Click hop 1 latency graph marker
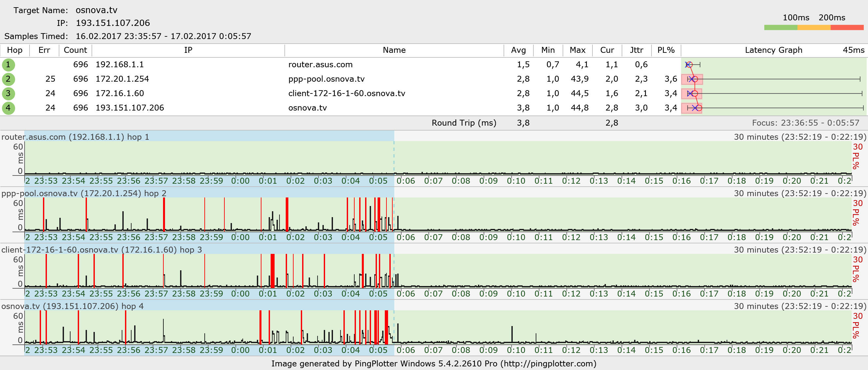The height and width of the screenshot is (370, 868). (x=689, y=65)
